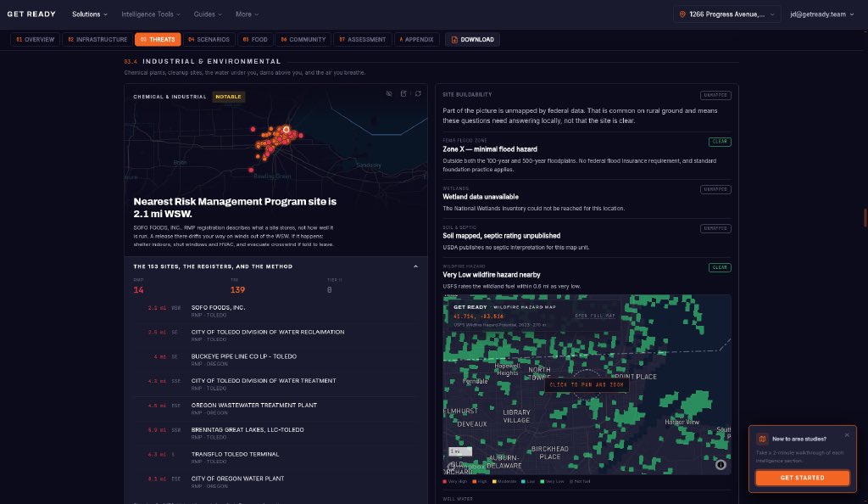Image resolution: width=868 pixels, height=504 pixels.
Task: Click the NOTABLE badge
Action: click(228, 97)
